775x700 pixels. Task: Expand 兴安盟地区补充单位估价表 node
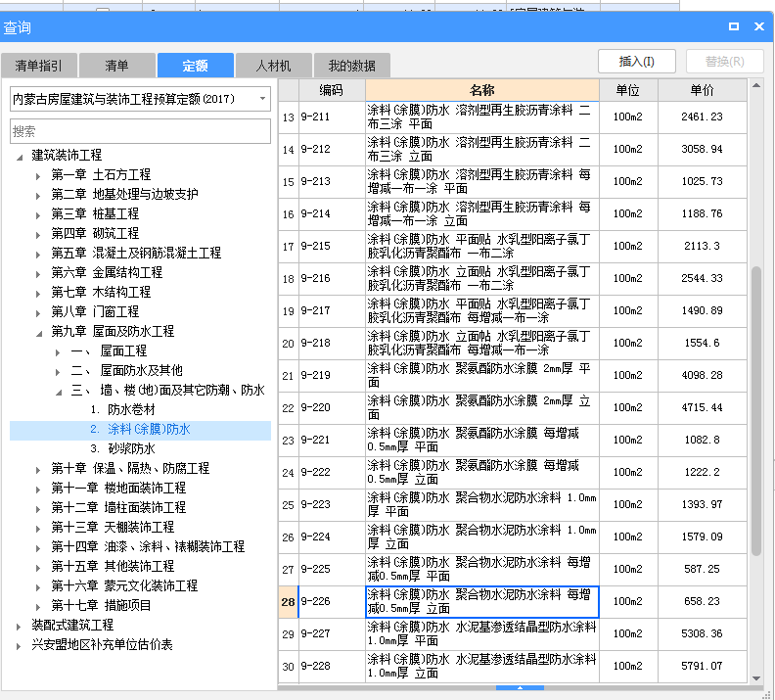pos(19,646)
